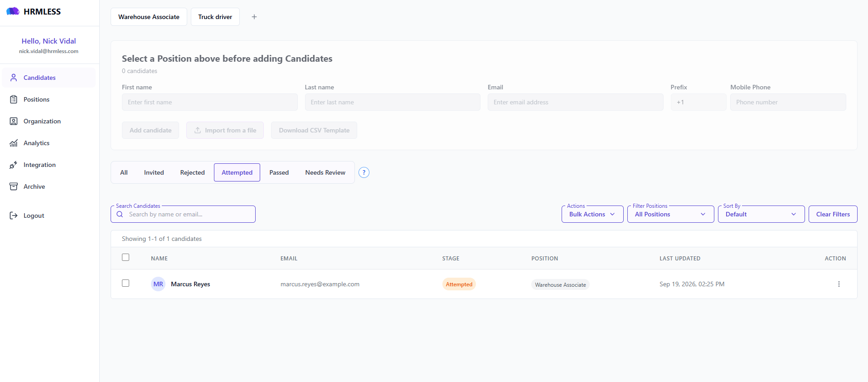868x382 pixels.
Task: Log out using the Logout item
Action: coord(48,215)
